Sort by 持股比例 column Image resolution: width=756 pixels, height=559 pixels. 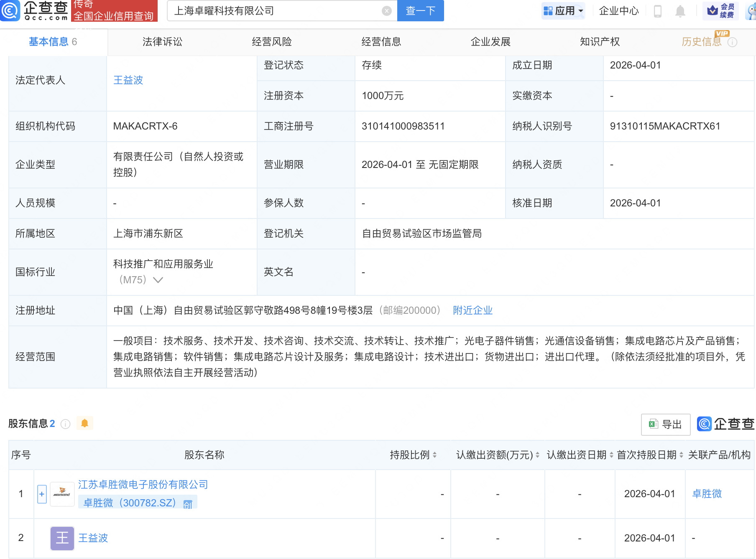click(435, 455)
